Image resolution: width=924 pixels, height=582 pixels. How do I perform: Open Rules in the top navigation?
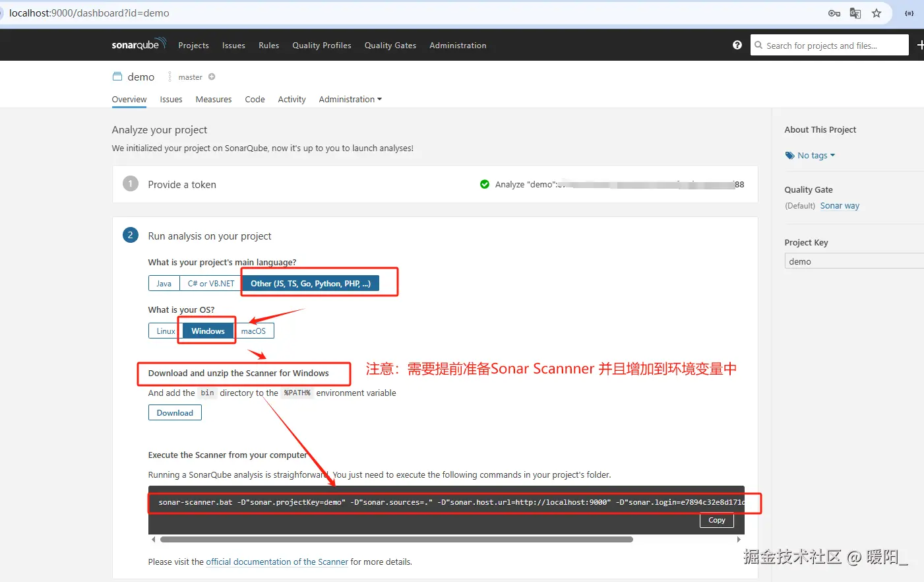coord(269,46)
